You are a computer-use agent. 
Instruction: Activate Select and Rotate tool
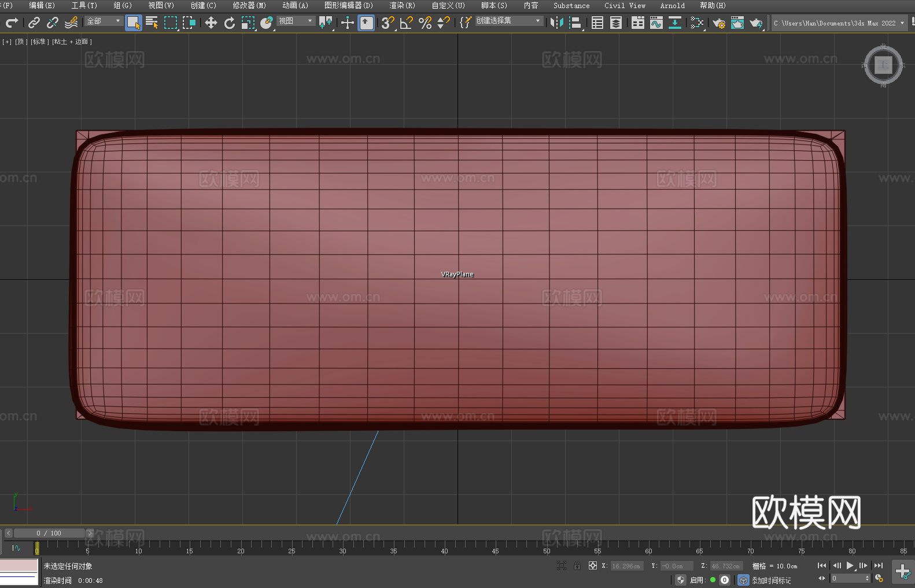tap(230, 23)
